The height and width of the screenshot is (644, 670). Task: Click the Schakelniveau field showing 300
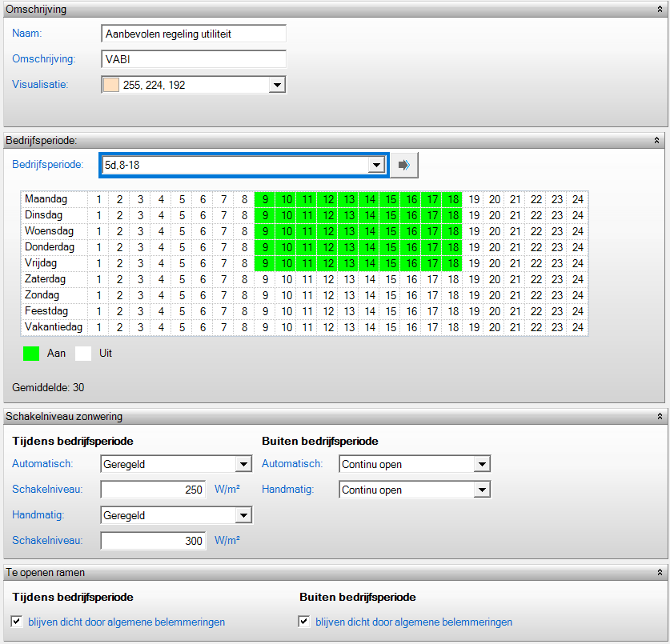point(153,542)
